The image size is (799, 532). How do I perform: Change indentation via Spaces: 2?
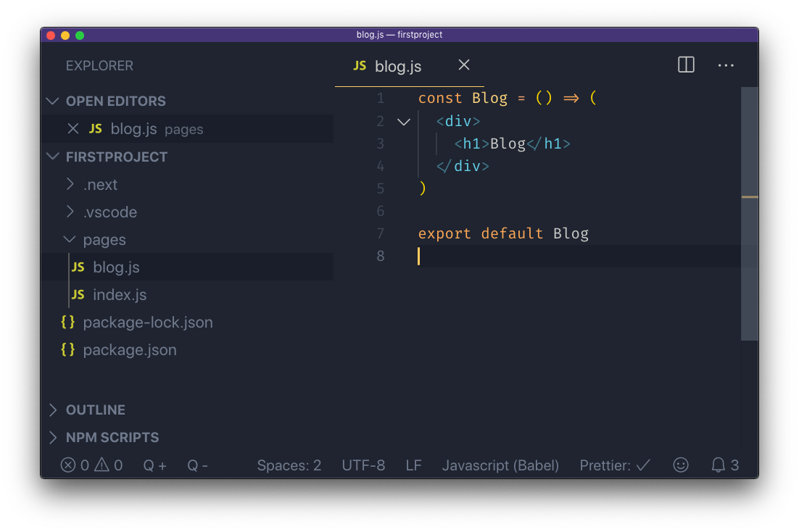click(289, 465)
